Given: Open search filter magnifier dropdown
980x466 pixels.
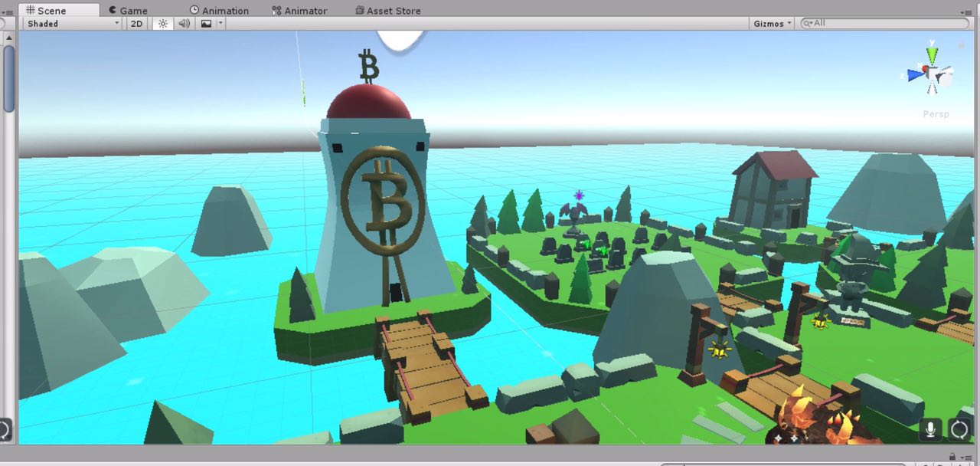Looking at the screenshot, I should pos(807,24).
